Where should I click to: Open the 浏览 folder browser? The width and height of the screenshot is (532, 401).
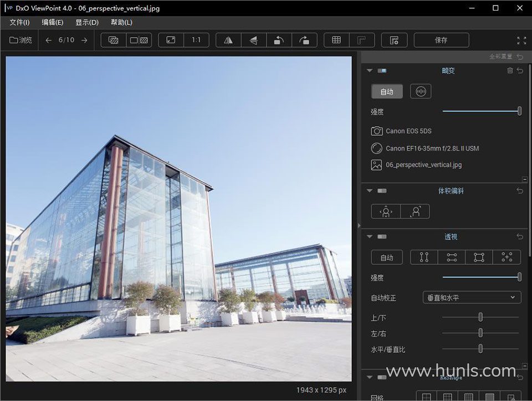pos(21,40)
